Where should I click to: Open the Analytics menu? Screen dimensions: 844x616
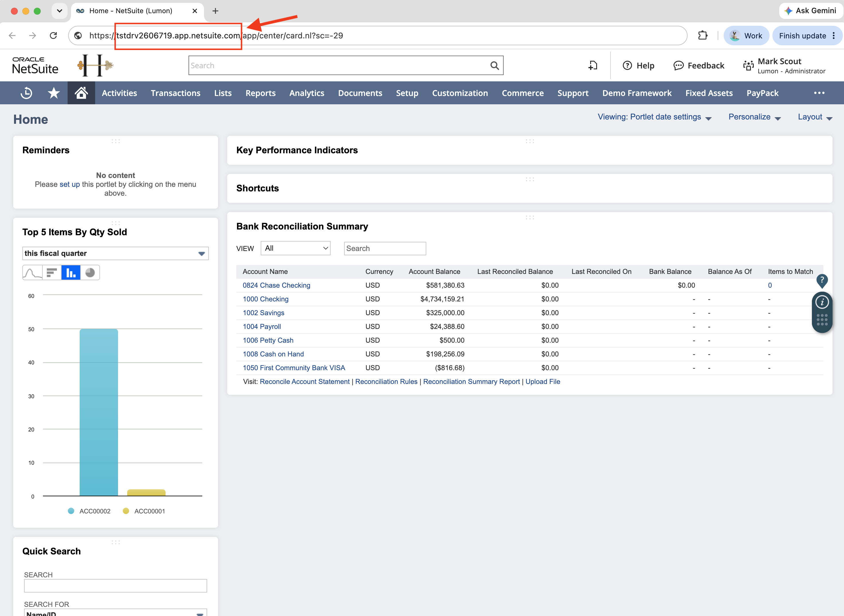[x=307, y=93]
